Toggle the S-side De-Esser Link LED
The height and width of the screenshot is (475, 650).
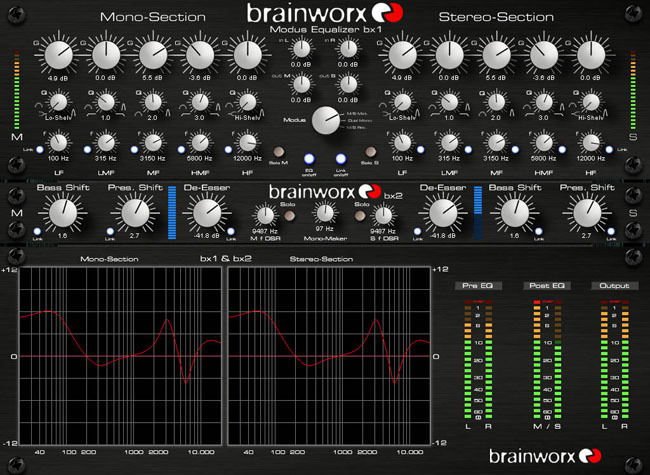(x=417, y=231)
